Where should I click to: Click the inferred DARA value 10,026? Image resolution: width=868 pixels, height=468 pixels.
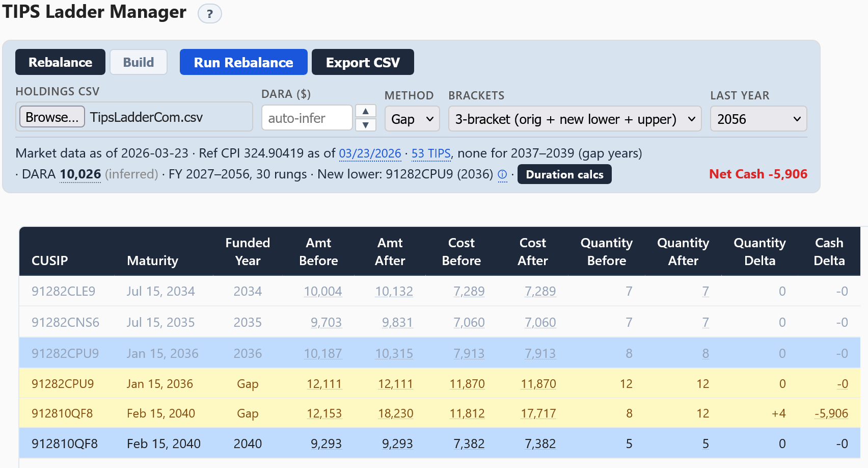80,174
